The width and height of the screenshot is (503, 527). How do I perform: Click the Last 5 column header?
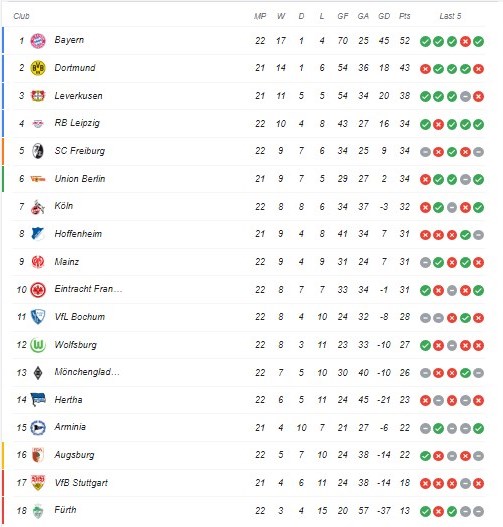450,16
